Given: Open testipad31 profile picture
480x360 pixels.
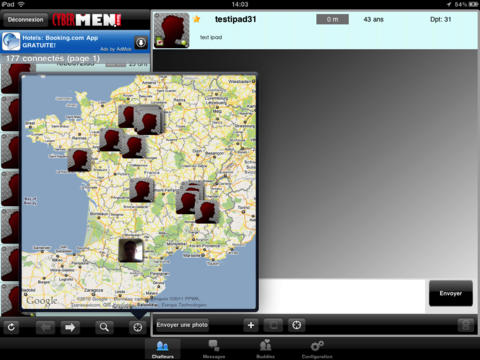Looking at the screenshot, I should point(171,30).
